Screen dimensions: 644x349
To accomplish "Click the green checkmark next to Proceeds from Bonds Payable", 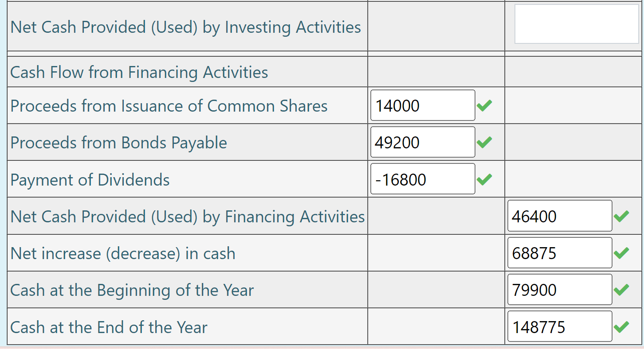I will click(485, 142).
